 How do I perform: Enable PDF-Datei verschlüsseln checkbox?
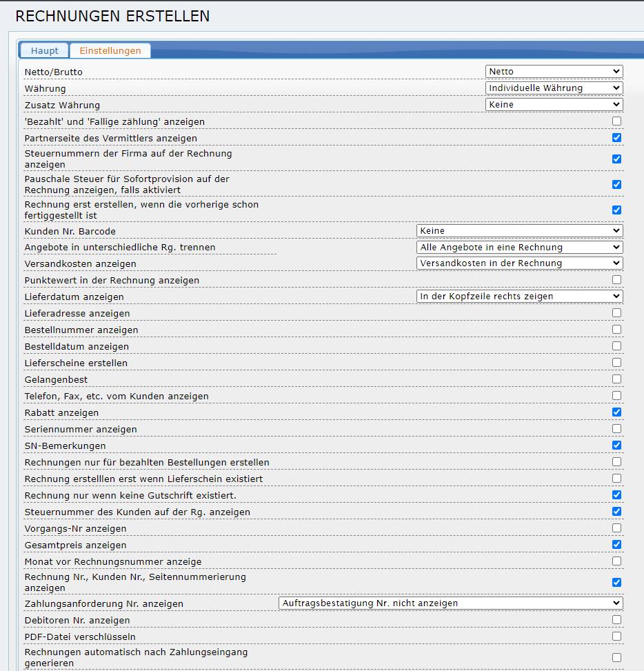pos(616,637)
